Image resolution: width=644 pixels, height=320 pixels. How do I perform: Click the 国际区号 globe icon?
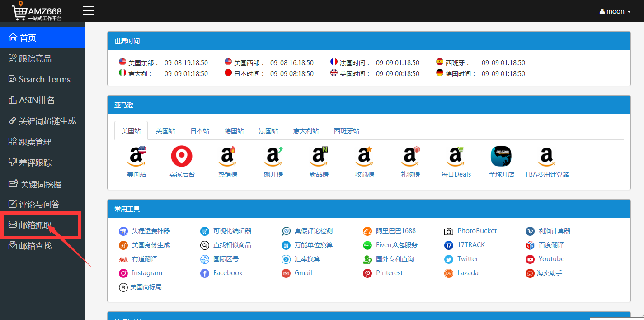pyautogui.click(x=205, y=259)
